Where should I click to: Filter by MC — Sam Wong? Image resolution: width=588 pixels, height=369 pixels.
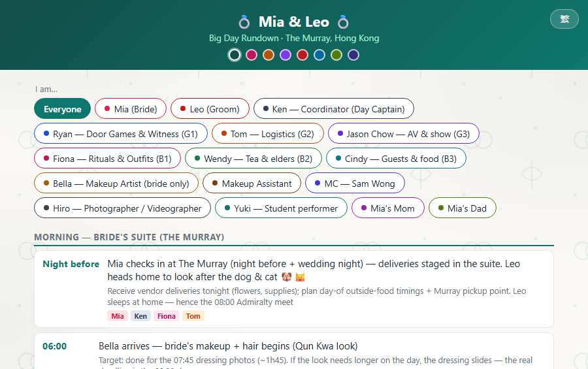(x=355, y=183)
